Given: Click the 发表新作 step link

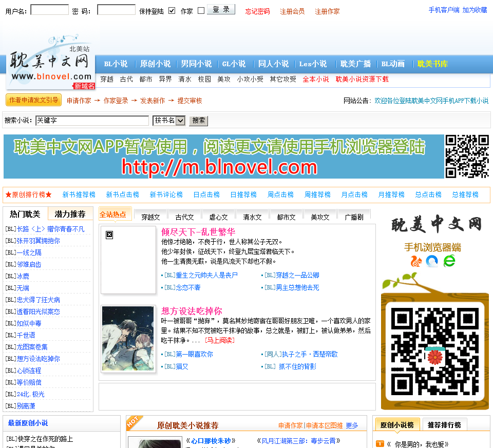Looking at the screenshot, I should coord(153,101).
